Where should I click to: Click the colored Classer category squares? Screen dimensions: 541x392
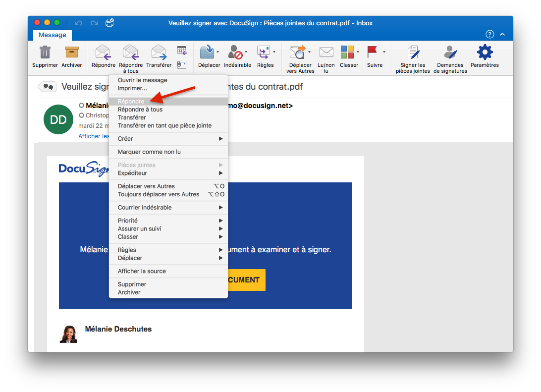pyautogui.click(x=347, y=52)
